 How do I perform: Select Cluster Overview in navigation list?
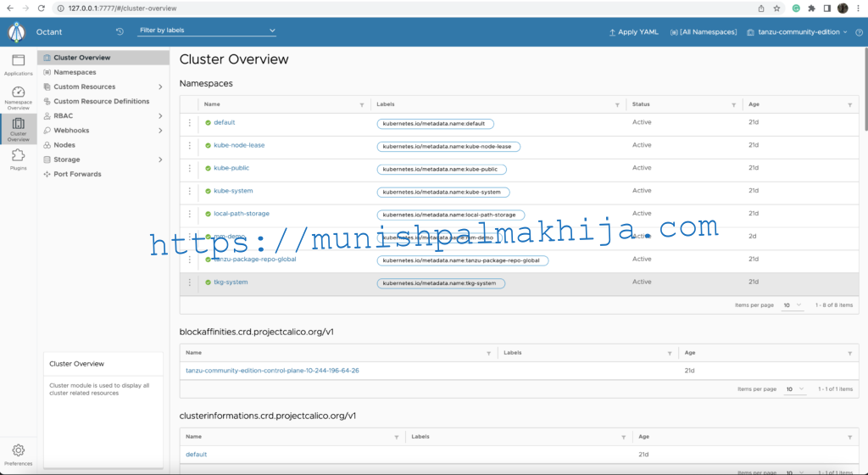[x=103, y=58]
